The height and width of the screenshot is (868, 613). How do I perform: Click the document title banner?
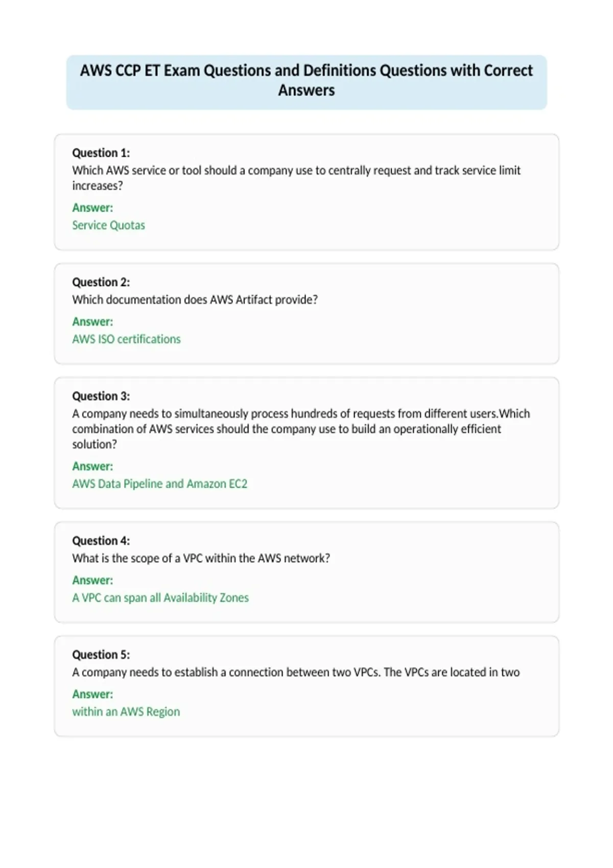(x=306, y=82)
